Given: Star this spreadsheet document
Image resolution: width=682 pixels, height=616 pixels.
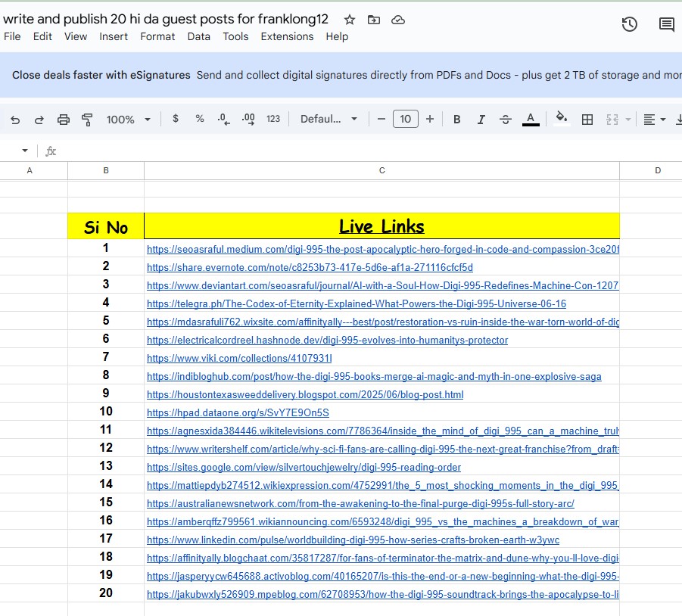Looking at the screenshot, I should pyautogui.click(x=349, y=20).
